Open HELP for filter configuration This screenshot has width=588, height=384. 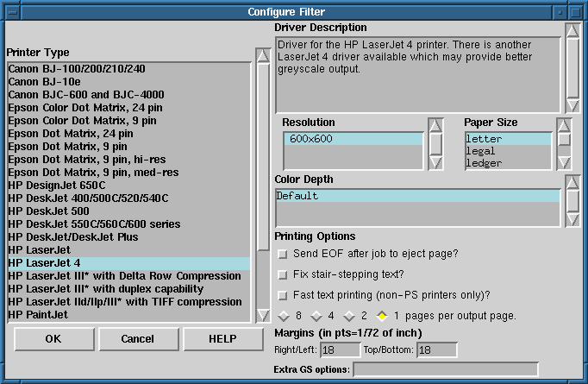point(222,339)
